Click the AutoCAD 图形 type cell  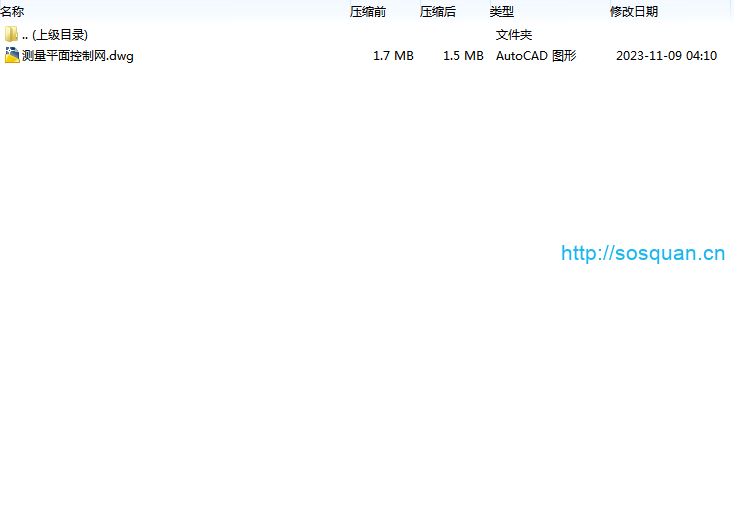tap(536, 56)
